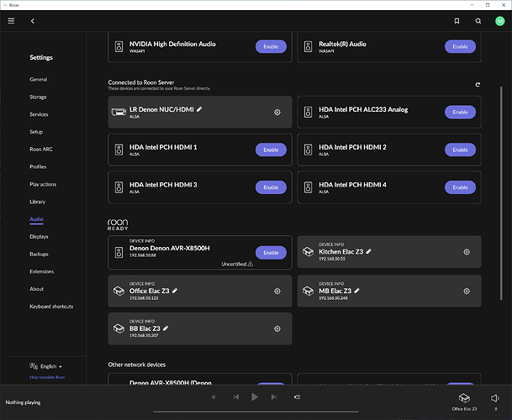
Task: Click DEVICE INFO above Kitchen Elac Z3
Action: coord(331,244)
